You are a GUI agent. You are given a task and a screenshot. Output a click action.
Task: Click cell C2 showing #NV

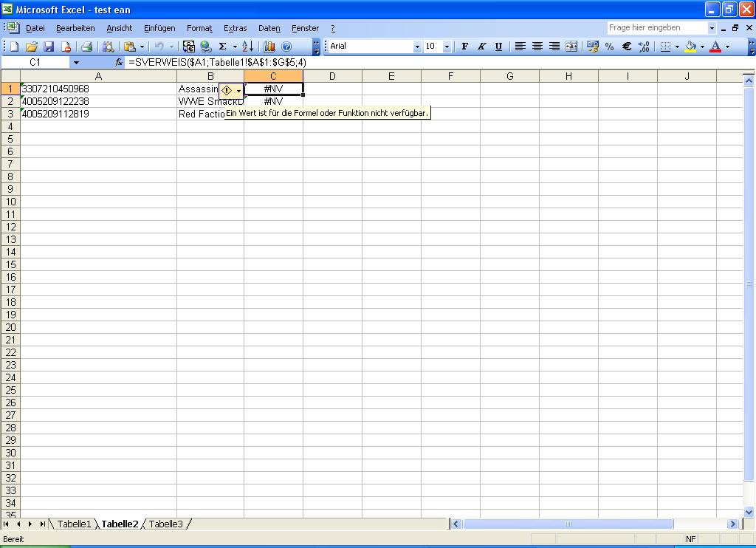click(273, 101)
